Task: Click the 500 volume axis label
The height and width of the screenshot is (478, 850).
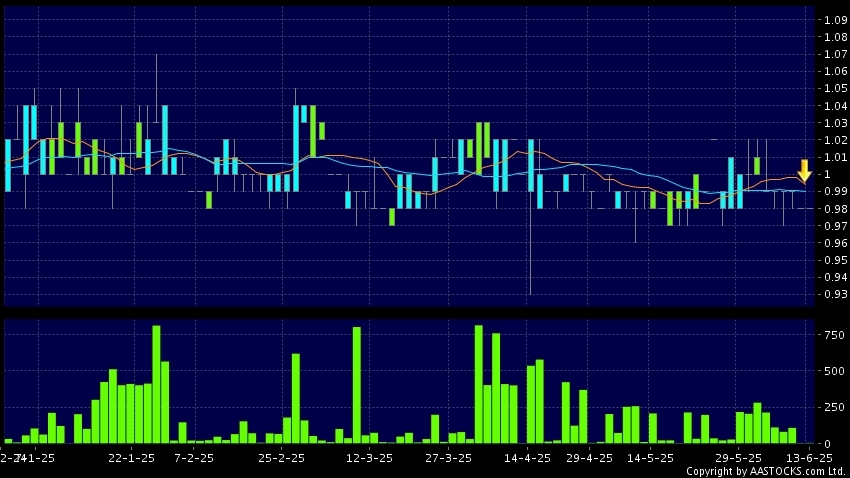Action: [834, 371]
